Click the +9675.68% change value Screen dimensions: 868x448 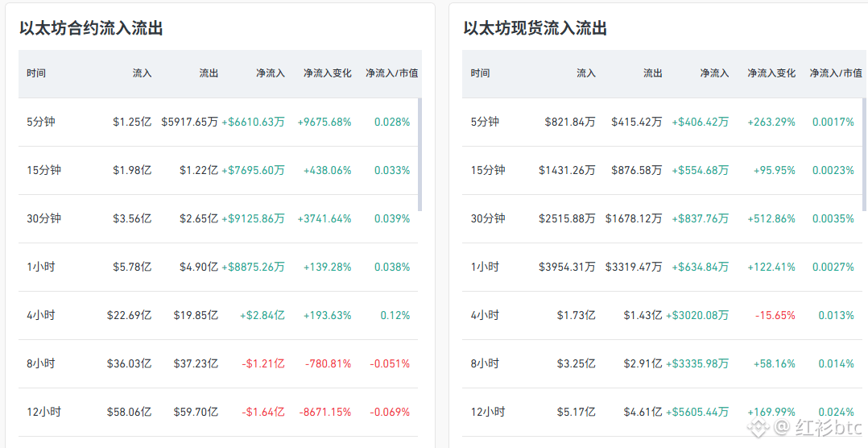[x=324, y=122]
